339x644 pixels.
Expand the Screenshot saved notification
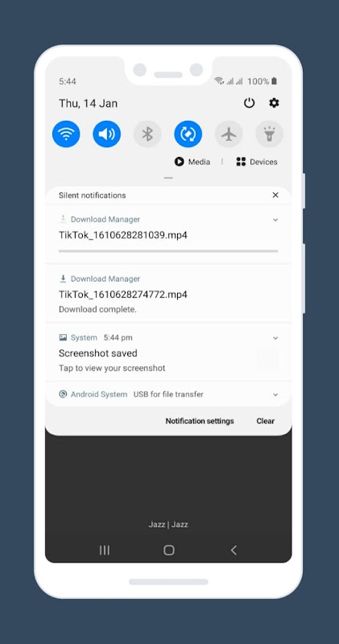275,338
